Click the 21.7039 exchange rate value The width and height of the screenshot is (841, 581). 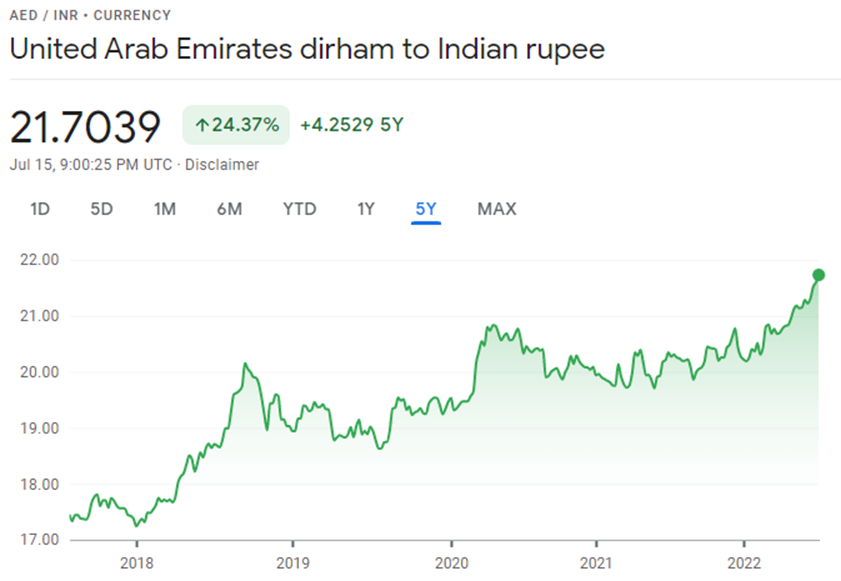(x=85, y=127)
